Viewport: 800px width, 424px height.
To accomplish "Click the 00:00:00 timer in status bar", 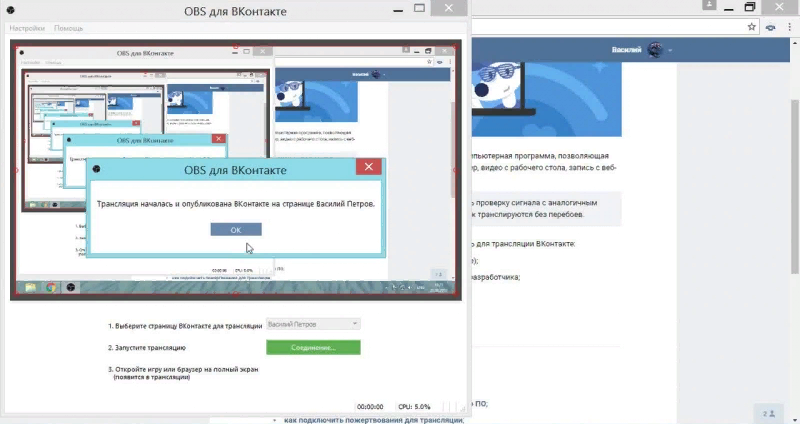I will tap(370, 407).
